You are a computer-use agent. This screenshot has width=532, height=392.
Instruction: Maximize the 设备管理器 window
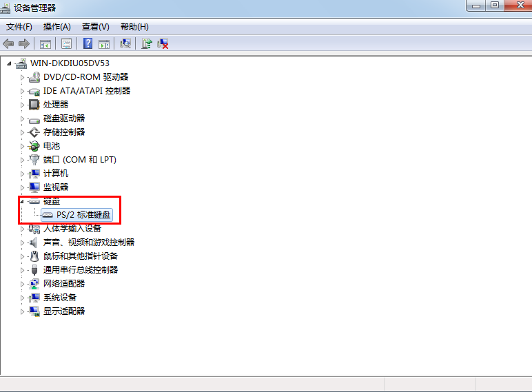tap(495, 6)
